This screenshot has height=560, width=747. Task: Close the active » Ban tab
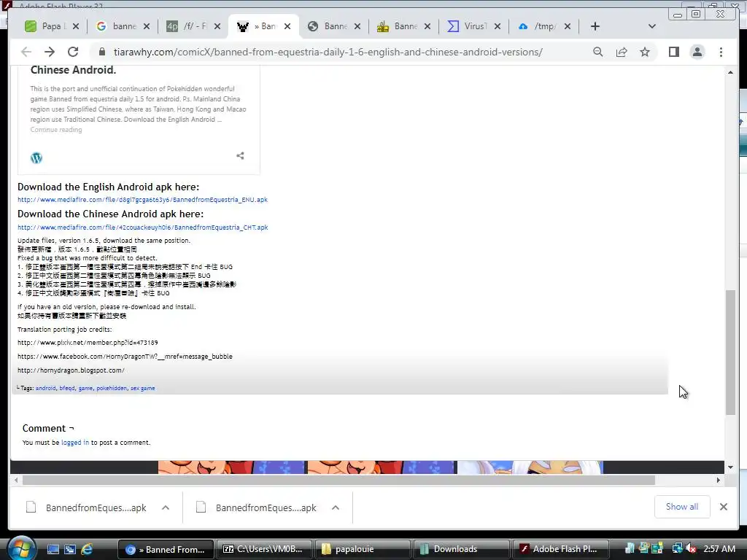click(287, 26)
